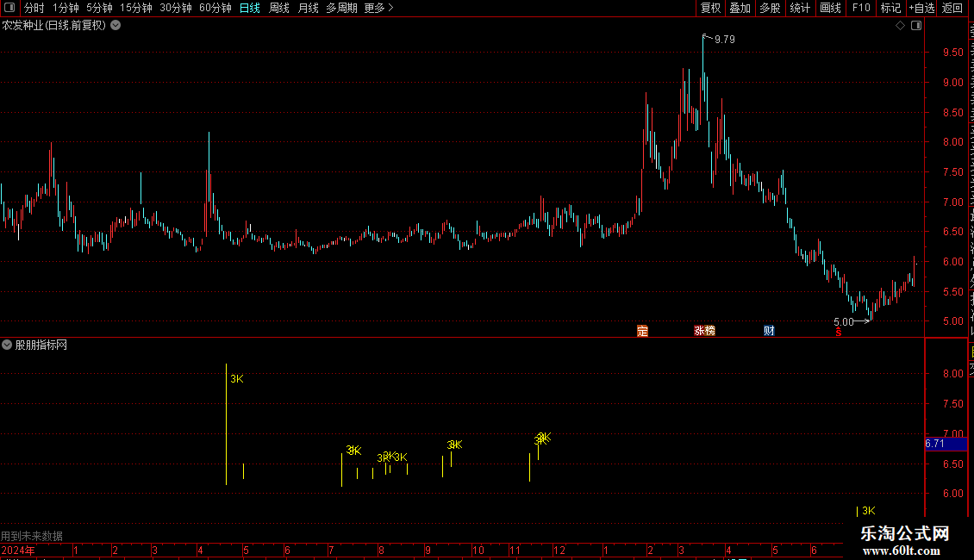
Task: Select the 30分钟 period
Action: [175, 8]
